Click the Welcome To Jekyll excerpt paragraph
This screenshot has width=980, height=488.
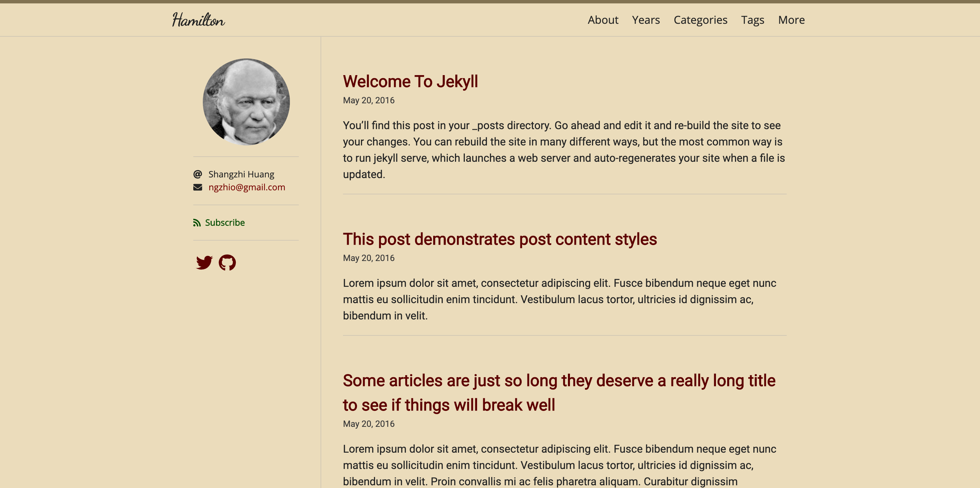point(563,150)
